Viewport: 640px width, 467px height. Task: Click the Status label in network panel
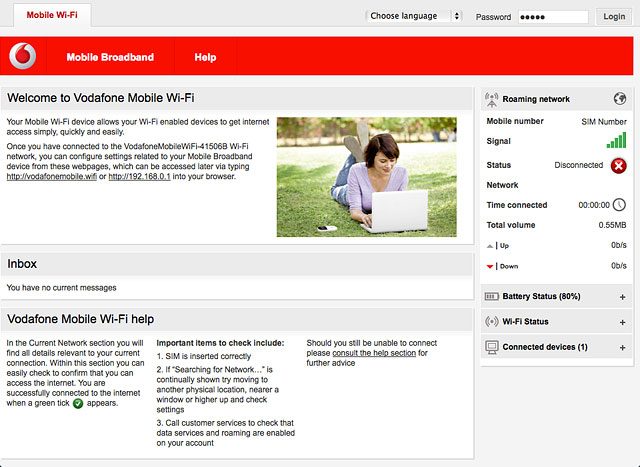click(x=498, y=165)
